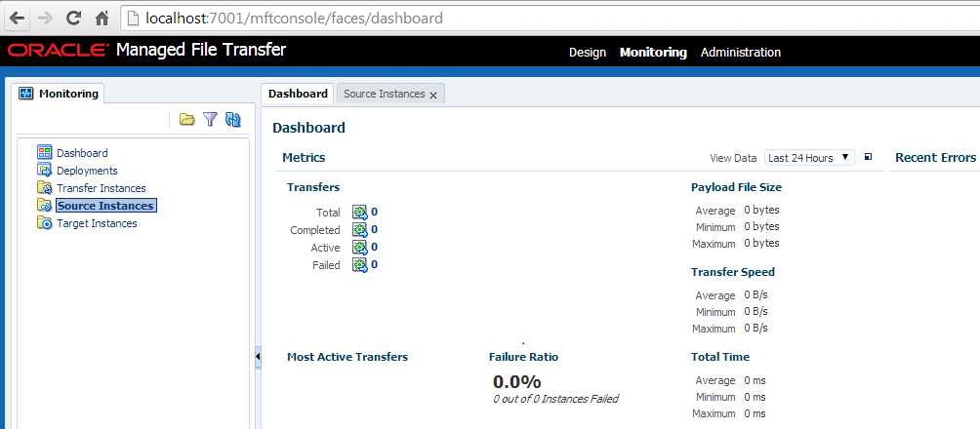Screen dimensions: 980x429
Task: Switch to the Source Instances tab
Action: (x=384, y=95)
